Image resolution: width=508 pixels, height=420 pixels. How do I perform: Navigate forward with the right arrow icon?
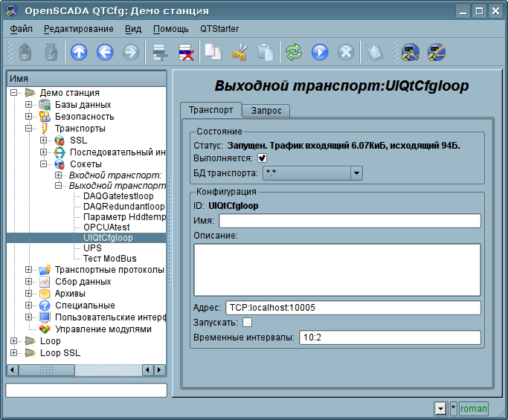coord(131,52)
